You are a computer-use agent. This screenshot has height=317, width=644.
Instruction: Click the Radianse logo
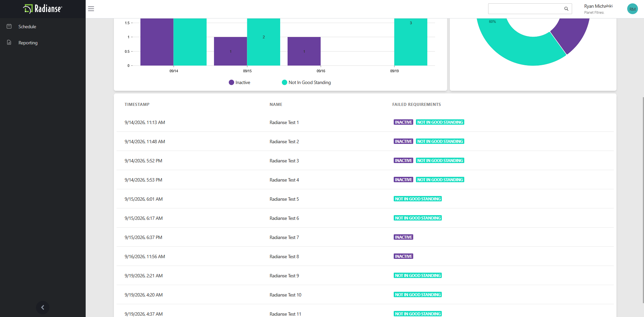[x=43, y=9]
